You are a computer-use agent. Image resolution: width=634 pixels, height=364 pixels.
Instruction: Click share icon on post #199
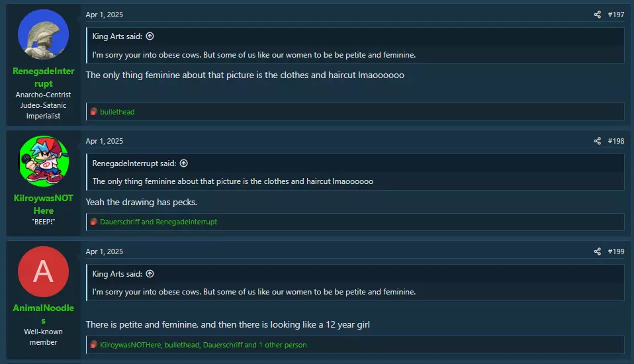(597, 251)
